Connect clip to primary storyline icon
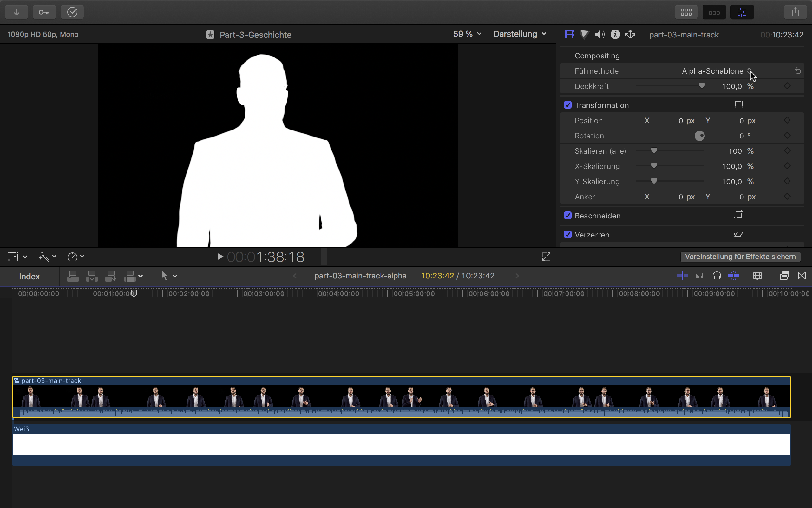This screenshot has width=812, height=508. 73,276
